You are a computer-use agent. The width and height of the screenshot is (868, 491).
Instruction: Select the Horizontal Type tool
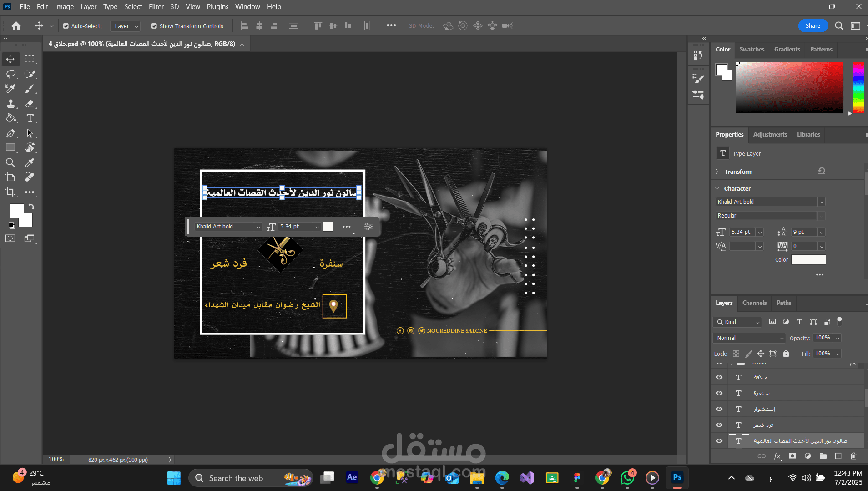point(30,118)
